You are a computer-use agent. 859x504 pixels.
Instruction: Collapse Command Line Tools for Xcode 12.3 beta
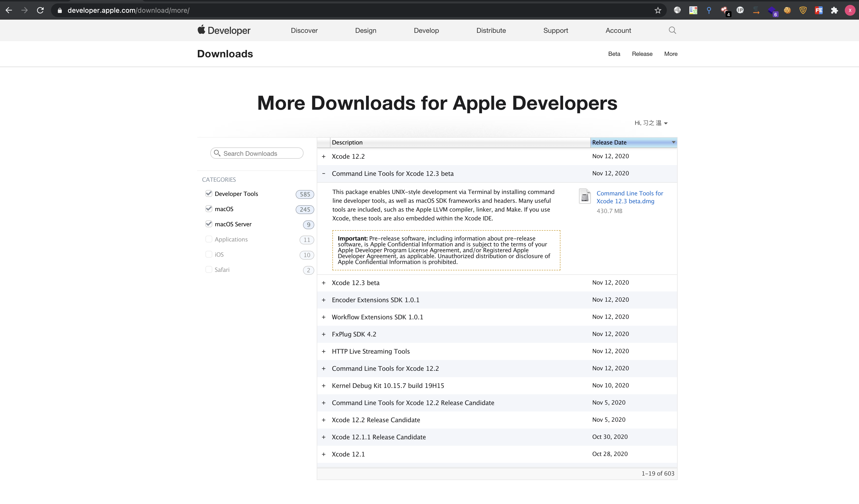[324, 174]
